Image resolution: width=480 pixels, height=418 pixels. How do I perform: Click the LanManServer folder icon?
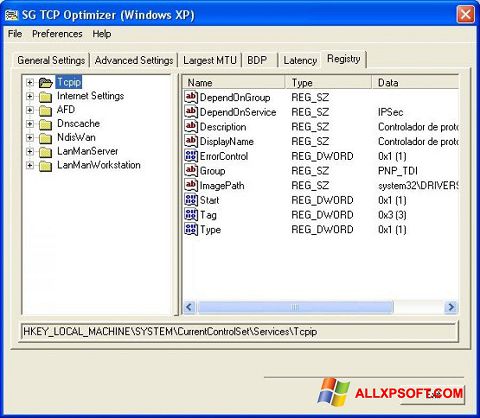(x=45, y=152)
